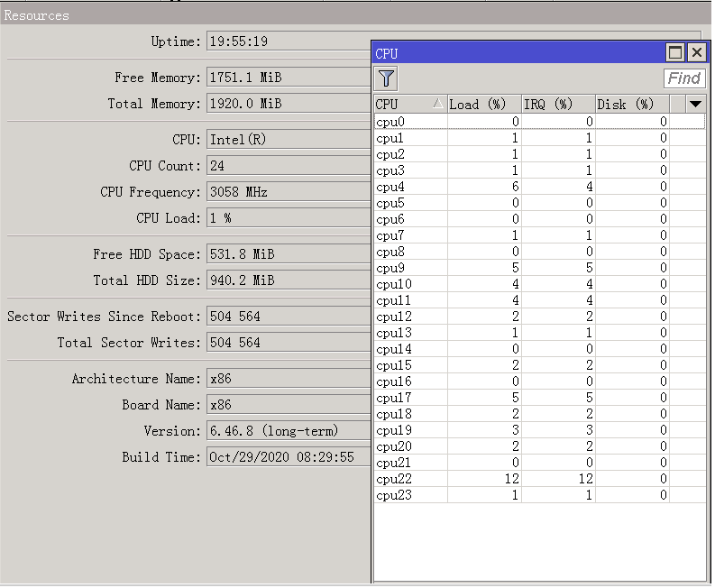Click the Version value field
Screen dimensions: 715x588
coord(289,431)
